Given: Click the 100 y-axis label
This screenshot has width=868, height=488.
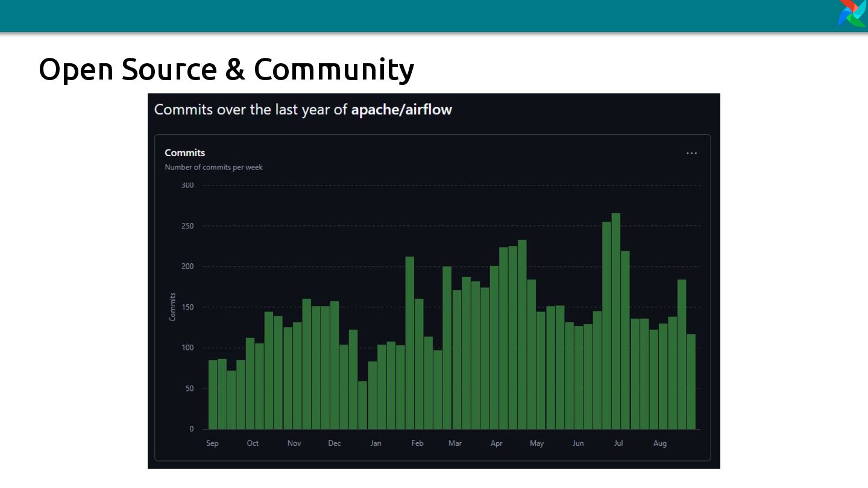Looking at the screenshot, I should coord(187,348).
